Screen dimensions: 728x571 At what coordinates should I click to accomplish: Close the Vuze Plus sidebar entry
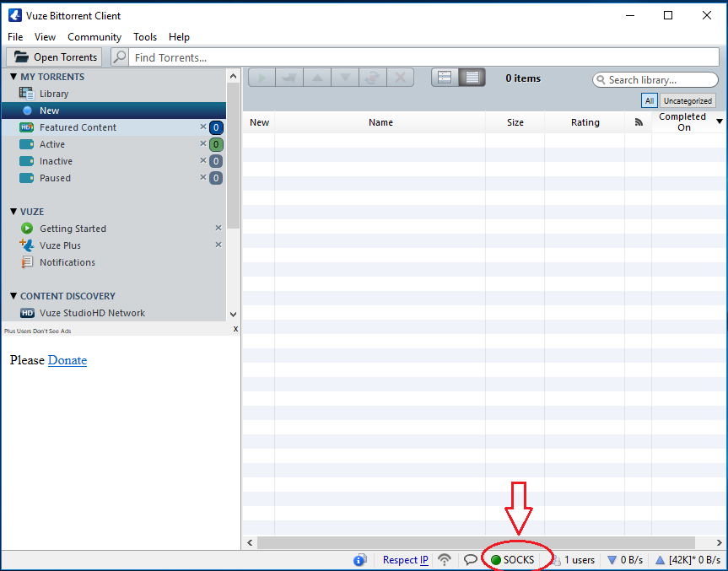tap(218, 245)
